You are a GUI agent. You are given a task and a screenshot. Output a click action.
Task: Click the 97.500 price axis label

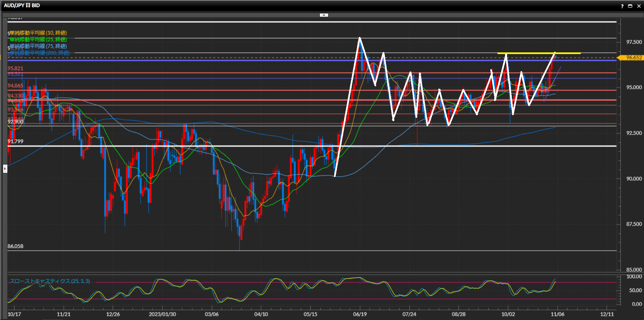[634, 42]
